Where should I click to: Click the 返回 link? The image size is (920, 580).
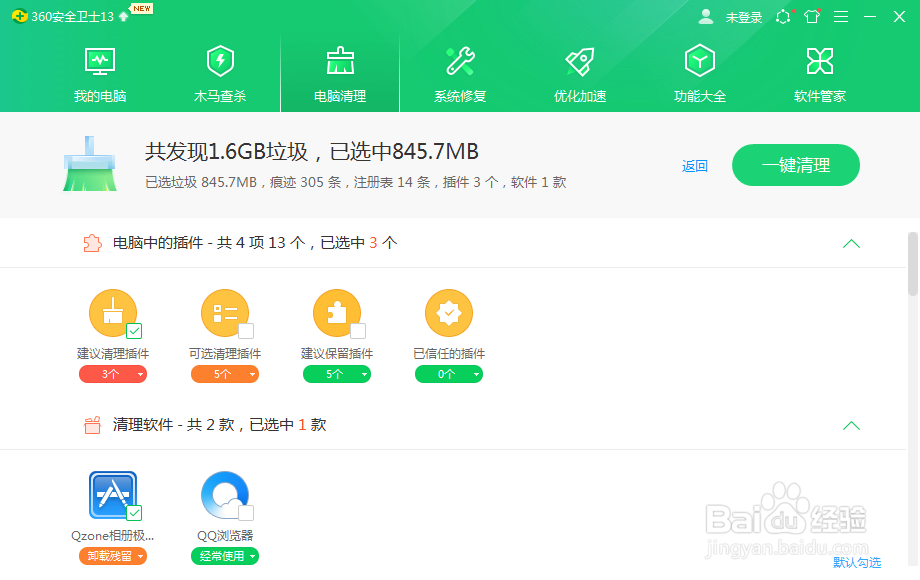(695, 166)
